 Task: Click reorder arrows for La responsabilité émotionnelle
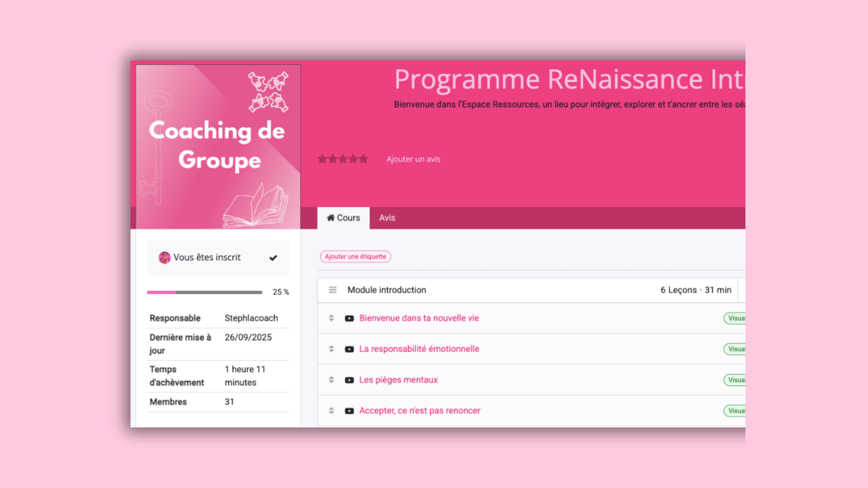point(332,349)
